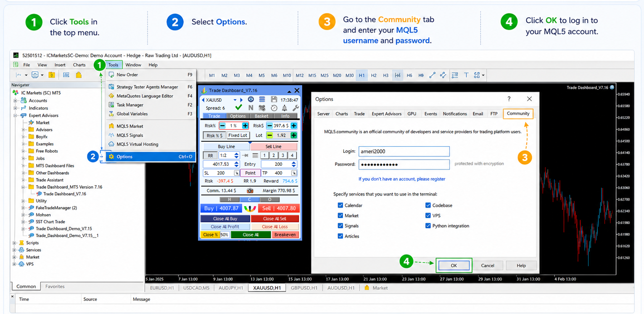
Task: Click the question mark help icon in Options
Action: 509,99
